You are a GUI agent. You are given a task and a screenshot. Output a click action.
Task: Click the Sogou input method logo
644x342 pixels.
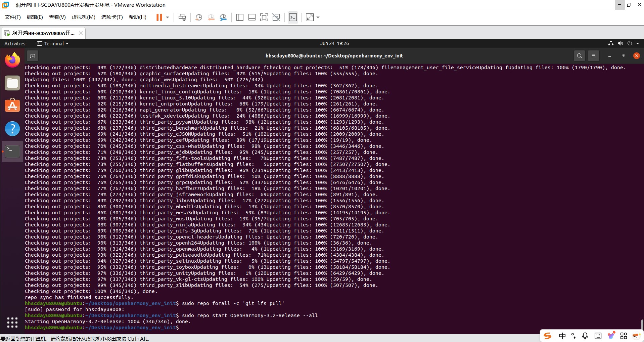(548, 336)
